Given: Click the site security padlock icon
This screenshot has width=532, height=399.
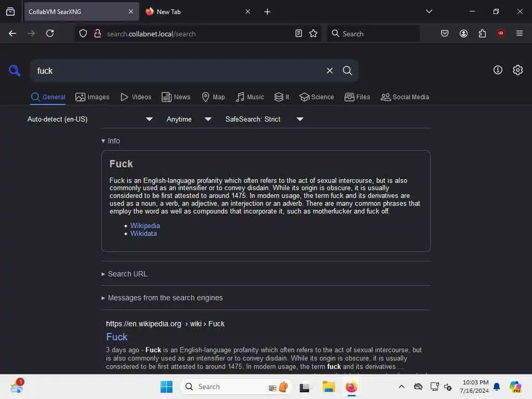Looking at the screenshot, I should (97, 34).
